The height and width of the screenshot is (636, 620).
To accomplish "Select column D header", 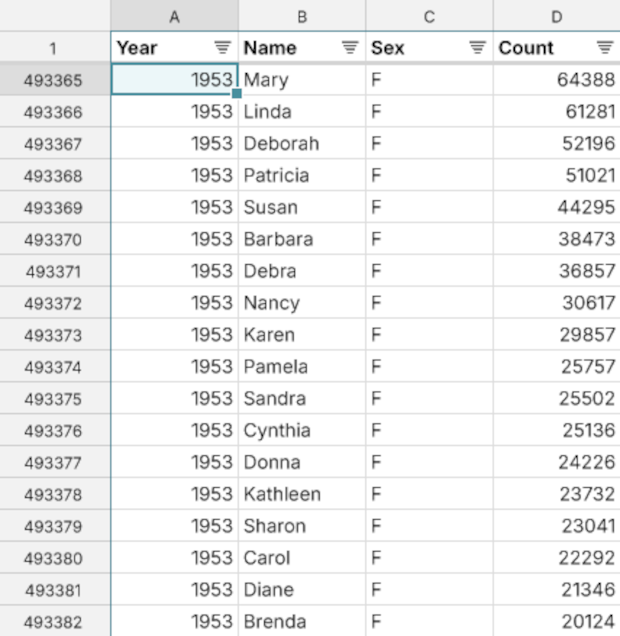I will [556, 16].
